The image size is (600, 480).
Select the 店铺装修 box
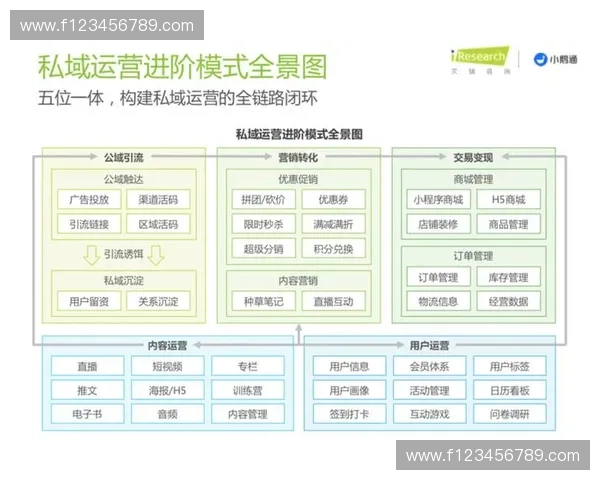click(439, 224)
